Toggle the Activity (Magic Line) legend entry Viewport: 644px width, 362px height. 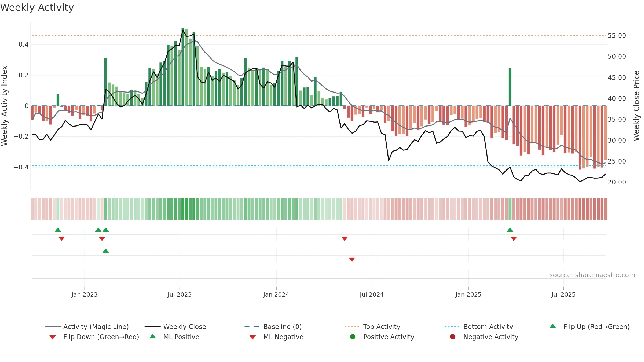click(87, 327)
